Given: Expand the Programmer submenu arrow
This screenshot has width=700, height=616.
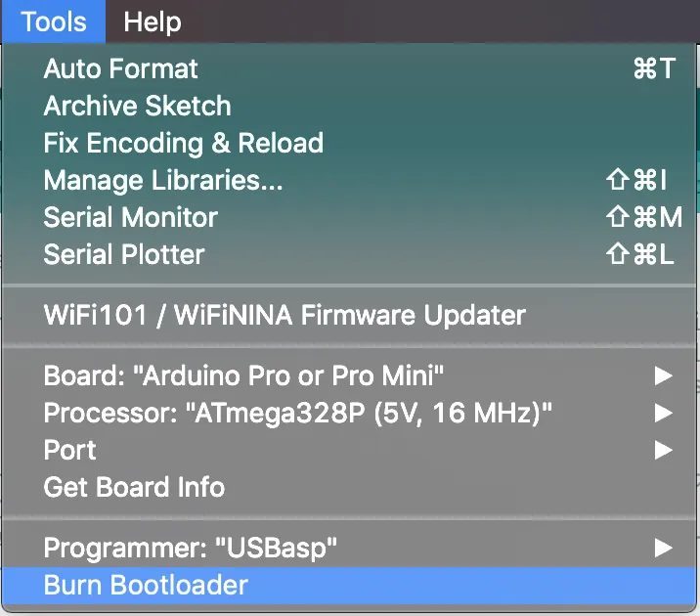Looking at the screenshot, I should [664, 548].
